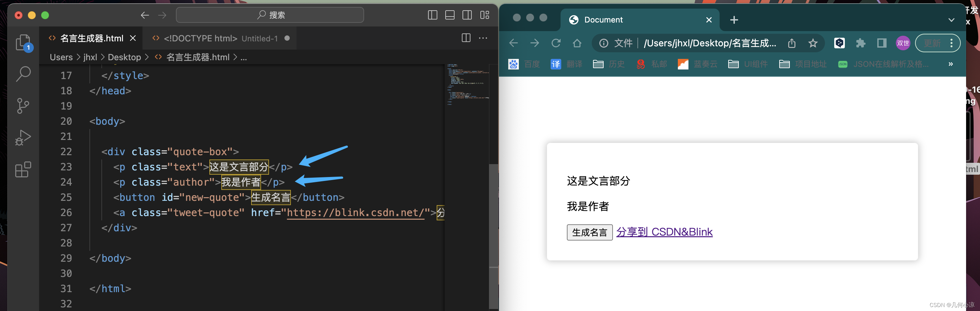
Task: Open the VS Code Search sidebar
Action: point(23,74)
